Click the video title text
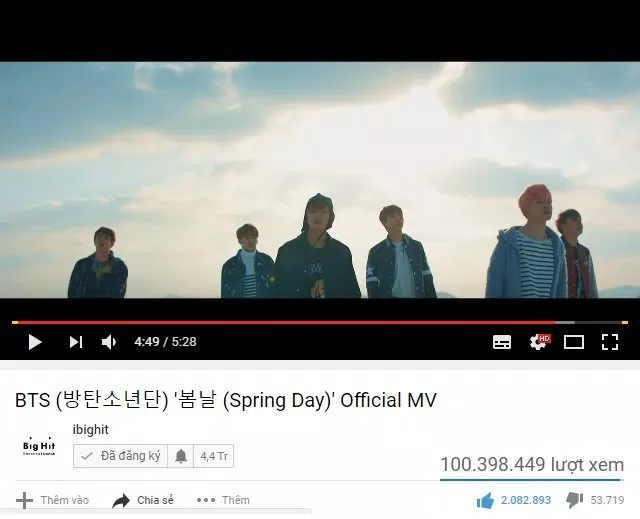This screenshot has width=640, height=519. tap(226, 400)
